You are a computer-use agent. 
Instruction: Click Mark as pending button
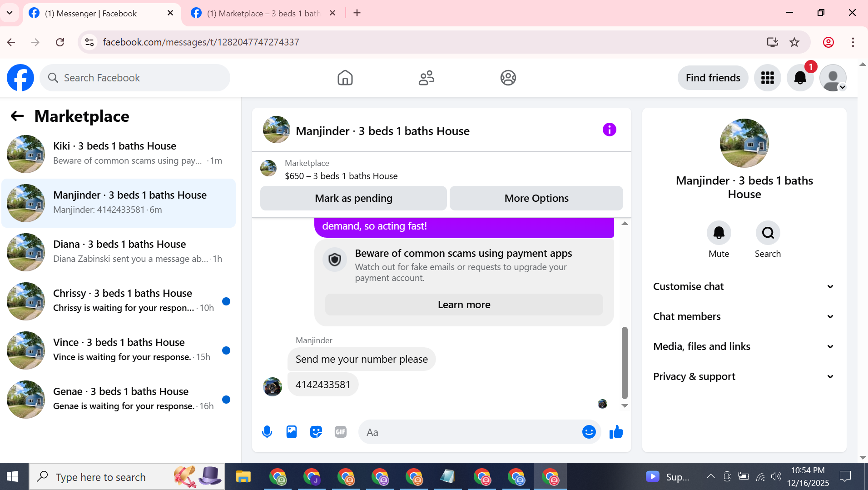click(x=353, y=198)
